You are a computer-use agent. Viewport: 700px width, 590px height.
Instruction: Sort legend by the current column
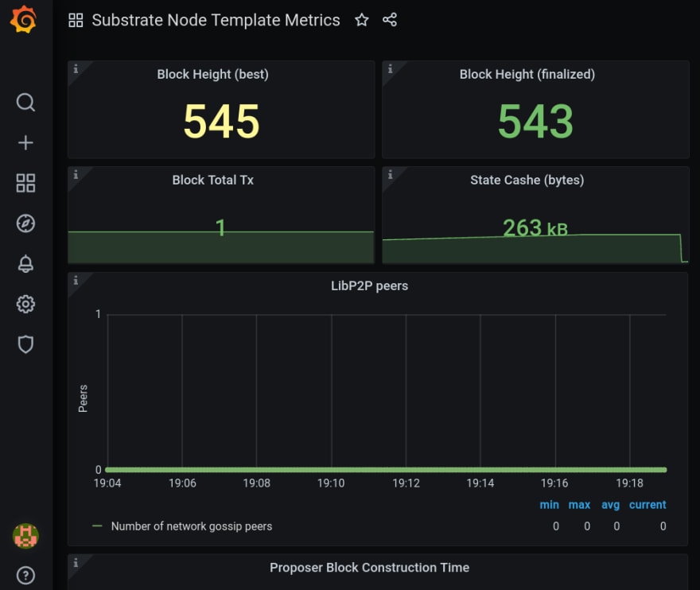[x=647, y=505]
